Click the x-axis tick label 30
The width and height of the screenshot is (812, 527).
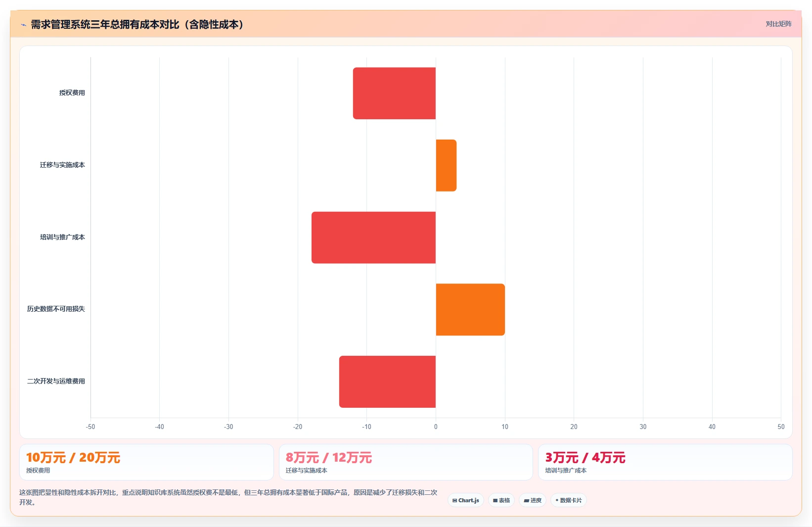coord(643,427)
